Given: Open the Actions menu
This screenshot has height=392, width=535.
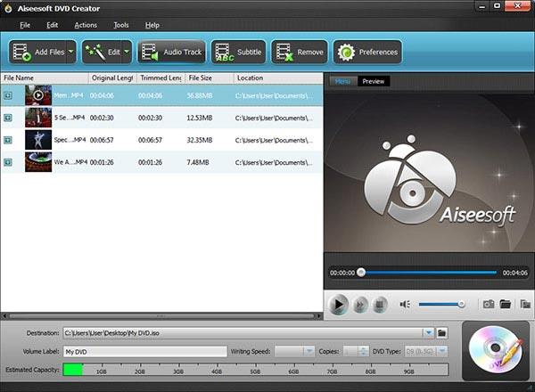Looking at the screenshot, I should (86, 25).
